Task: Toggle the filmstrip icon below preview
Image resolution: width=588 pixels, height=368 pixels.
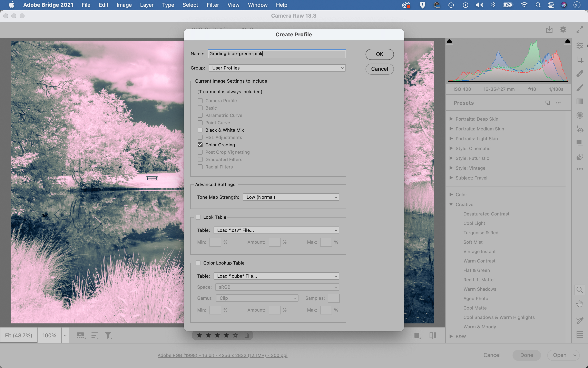Action: 81,335
